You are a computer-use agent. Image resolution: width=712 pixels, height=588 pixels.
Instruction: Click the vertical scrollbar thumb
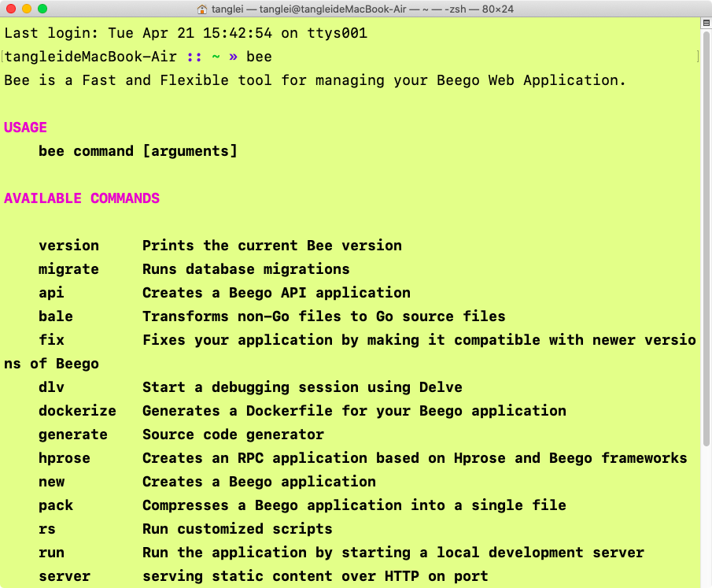(706, 239)
